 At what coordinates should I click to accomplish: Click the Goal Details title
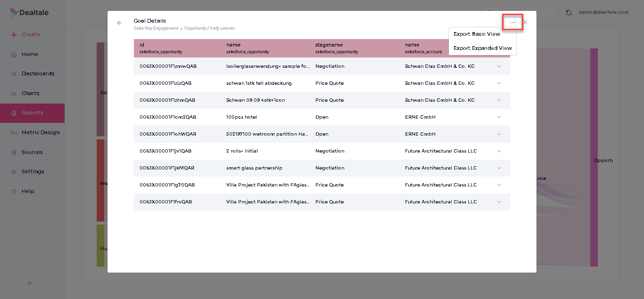pos(149,21)
